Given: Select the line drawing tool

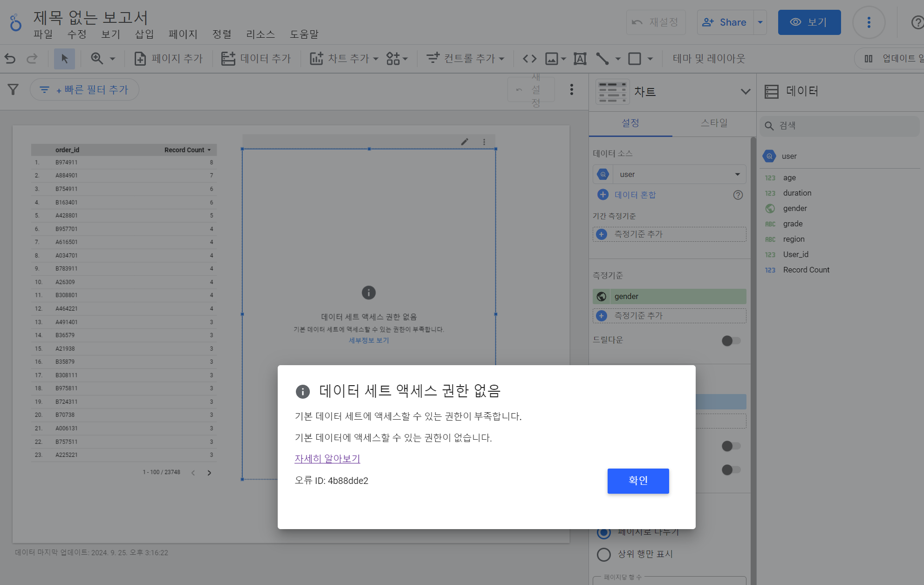Looking at the screenshot, I should [602, 59].
